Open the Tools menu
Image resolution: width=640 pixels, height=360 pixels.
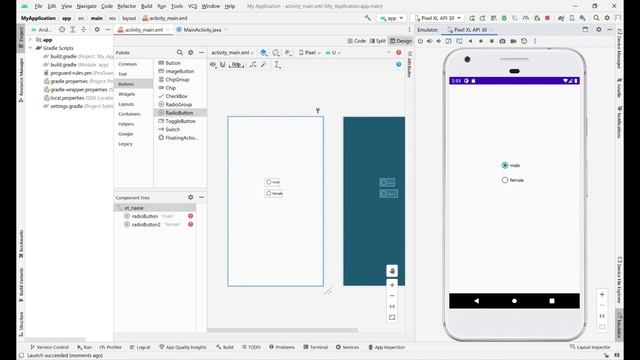tap(177, 6)
